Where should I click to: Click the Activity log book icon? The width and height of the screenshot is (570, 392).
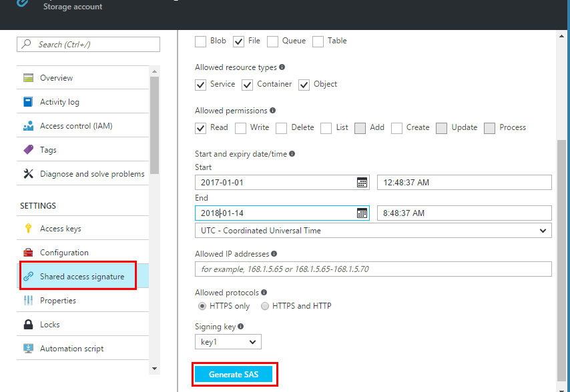pyautogui.click(x=28, y=101)
